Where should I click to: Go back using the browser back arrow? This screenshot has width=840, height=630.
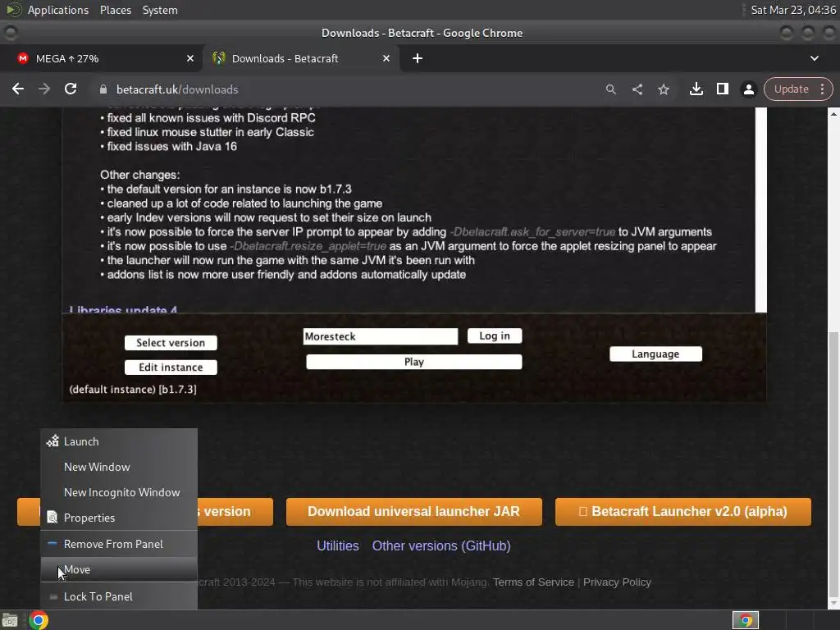tap(18, 89)
